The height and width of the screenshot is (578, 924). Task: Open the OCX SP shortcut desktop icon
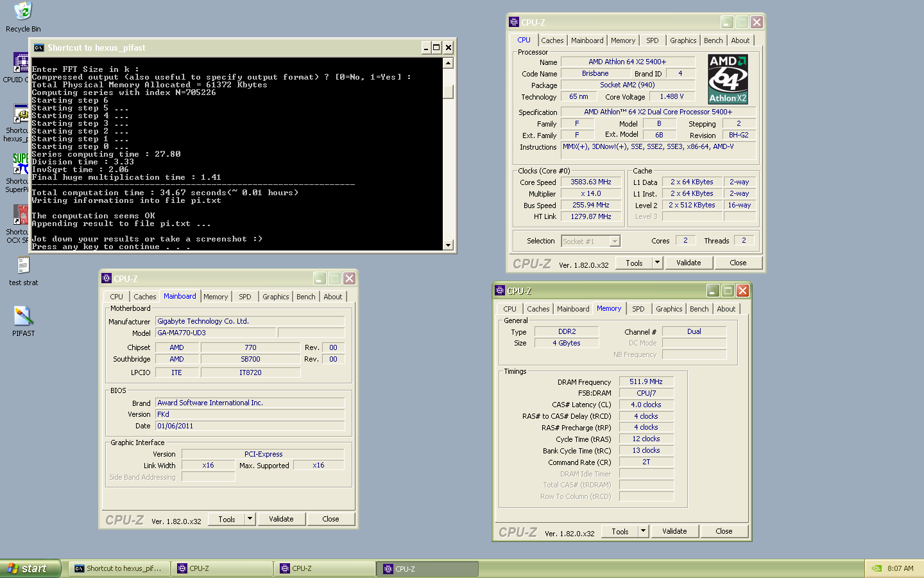(x=21, y=215)
